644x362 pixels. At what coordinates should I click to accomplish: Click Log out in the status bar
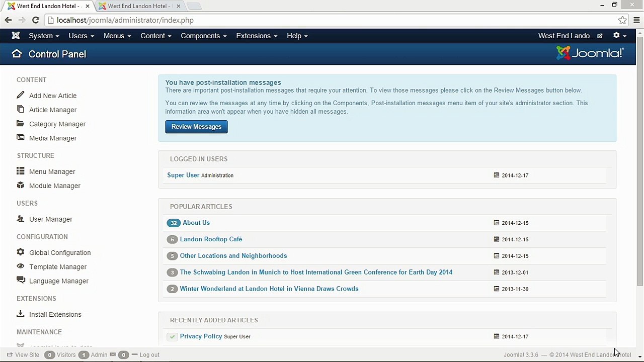coord(149,355)
